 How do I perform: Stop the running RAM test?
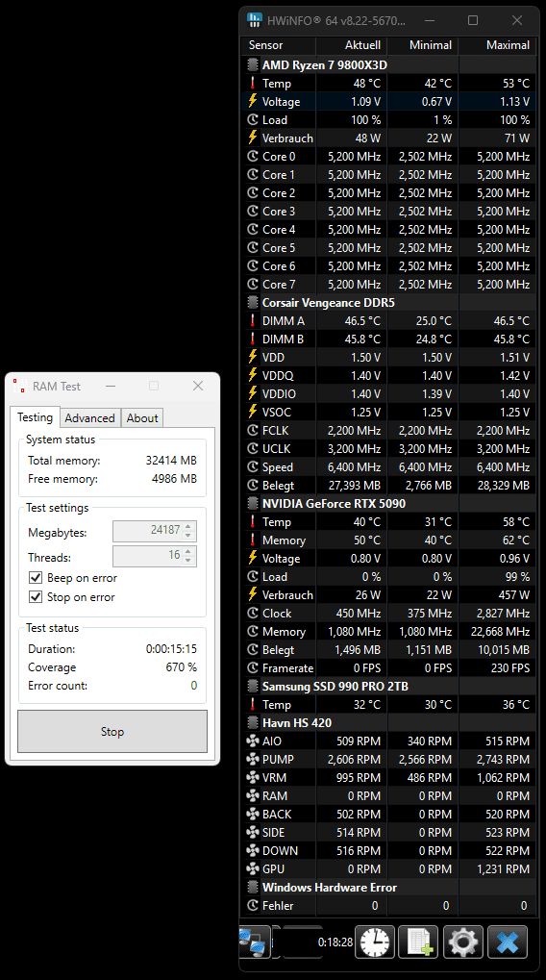pyautogui.click(x=112, y=731)
